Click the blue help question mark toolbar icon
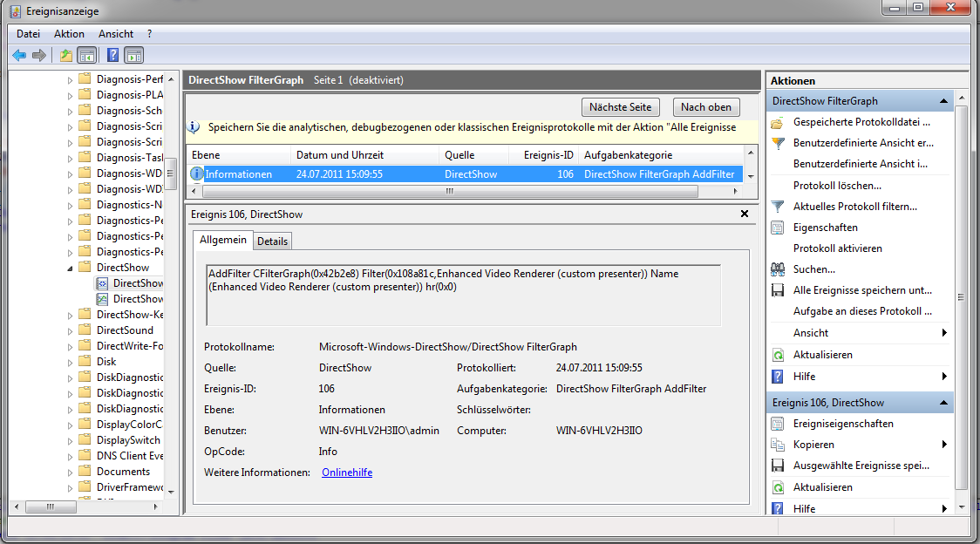 [x=112, y=56]
